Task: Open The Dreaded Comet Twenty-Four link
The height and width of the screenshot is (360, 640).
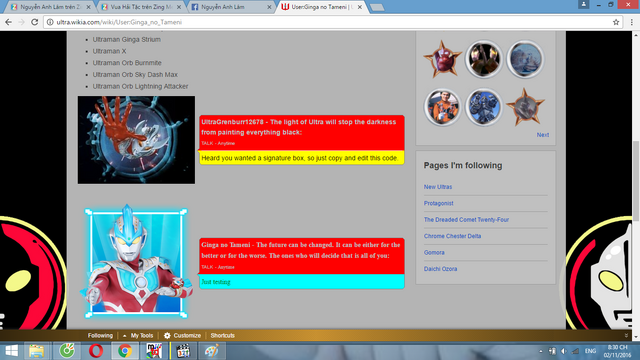Action: click(466, 220)
